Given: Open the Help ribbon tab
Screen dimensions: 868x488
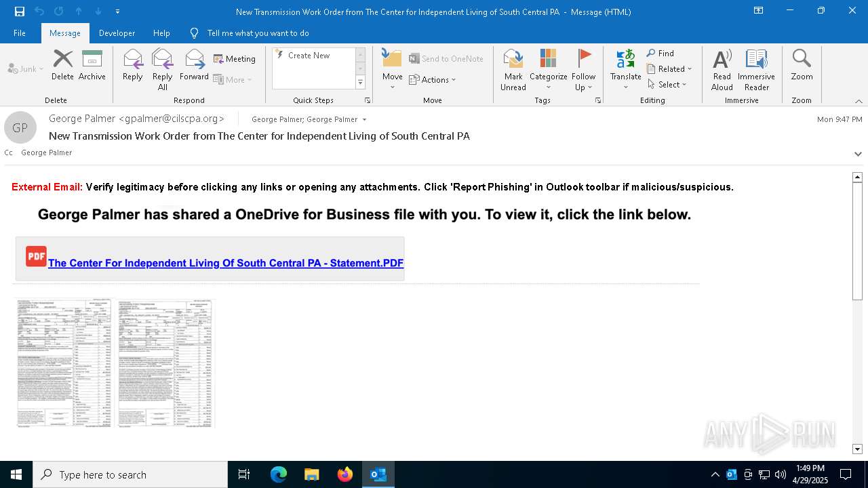Looking at the screenshot, I should [161, 33].
